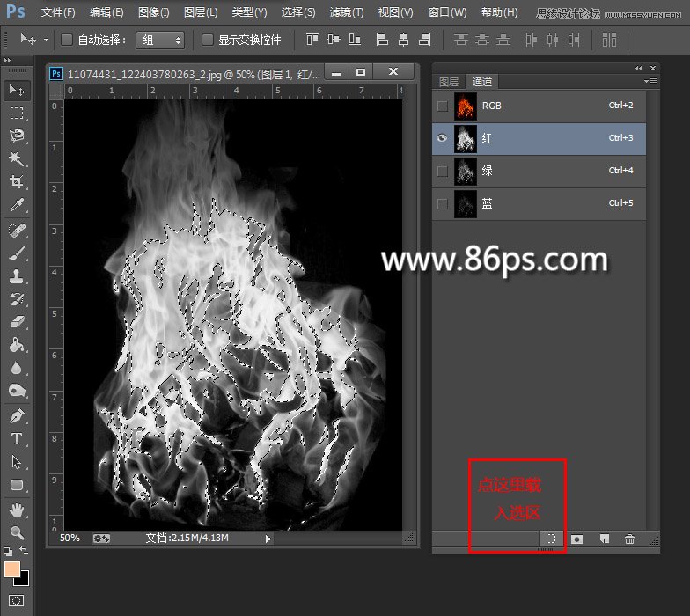The height and width of the screenshot is (616, 690).
Task: Click the background color swatch
Action: pyautogui.click(x=23, y=580)
